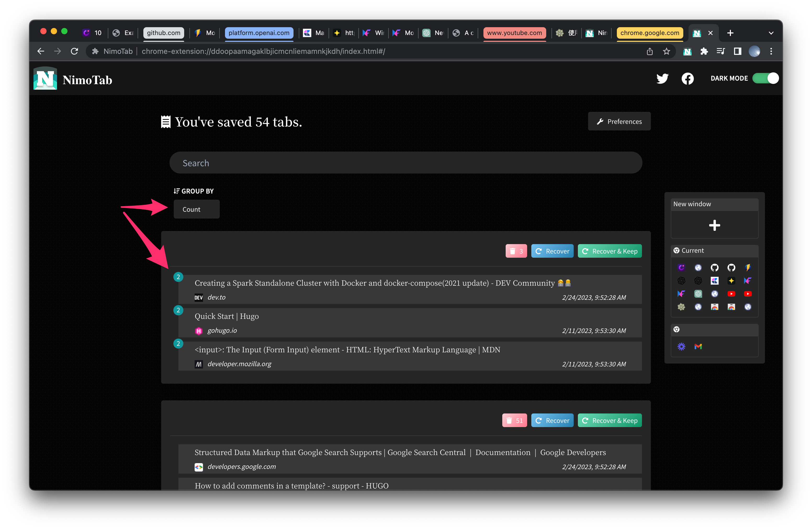This screenshot has width=812, height=529.
Task: Switch to the tab labeled 10
Action: 92,33
